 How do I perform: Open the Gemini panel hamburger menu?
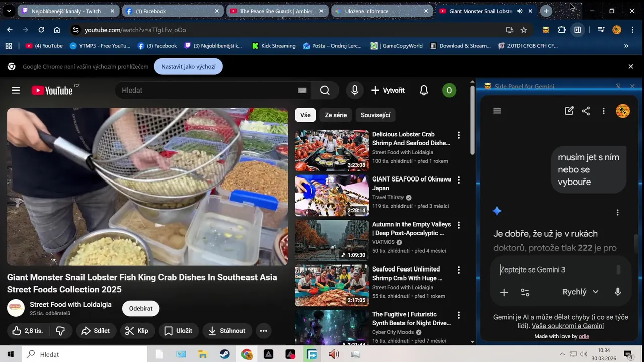click(x=497, y=111)
